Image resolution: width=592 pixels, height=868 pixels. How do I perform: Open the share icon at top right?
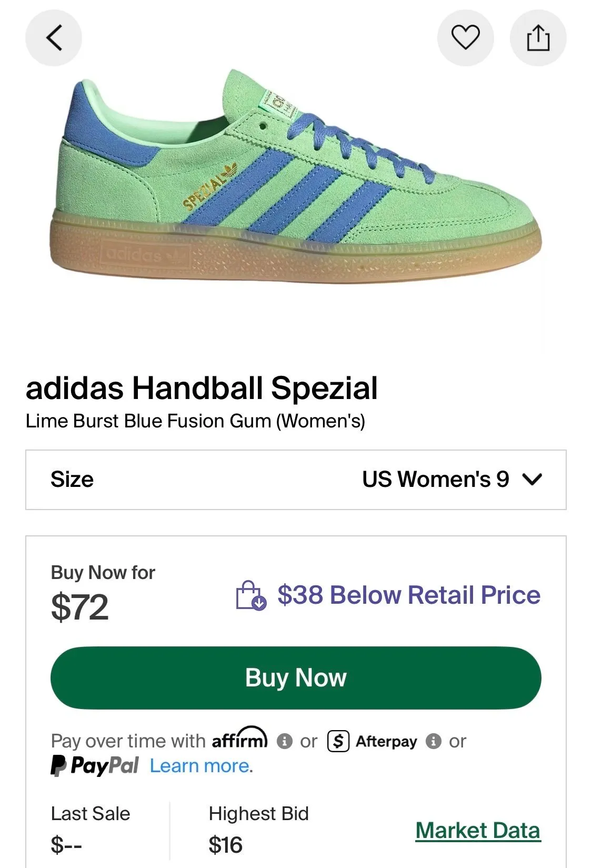[x=538, y=38]
